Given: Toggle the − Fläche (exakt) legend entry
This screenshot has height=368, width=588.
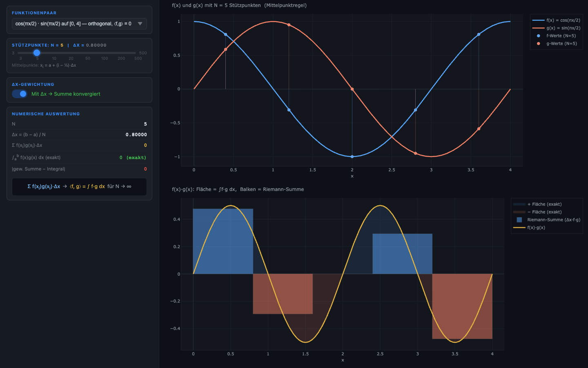Looking at the screenshot, I should pyautogui.click(x=537, y=212).
